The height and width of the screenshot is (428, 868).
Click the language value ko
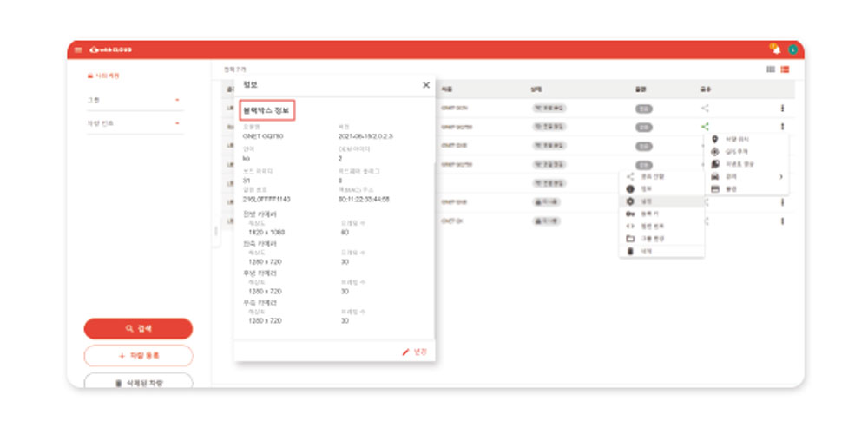(x=247, y=158)
